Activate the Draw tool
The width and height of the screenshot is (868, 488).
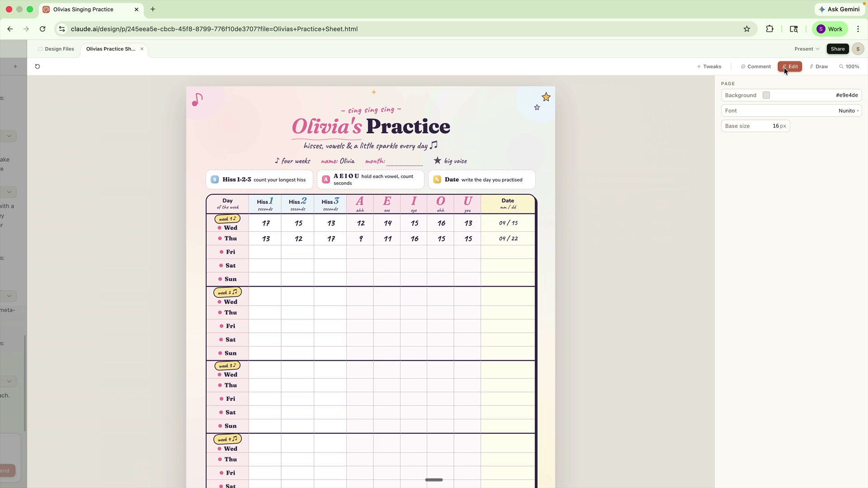tap(818, 66)
